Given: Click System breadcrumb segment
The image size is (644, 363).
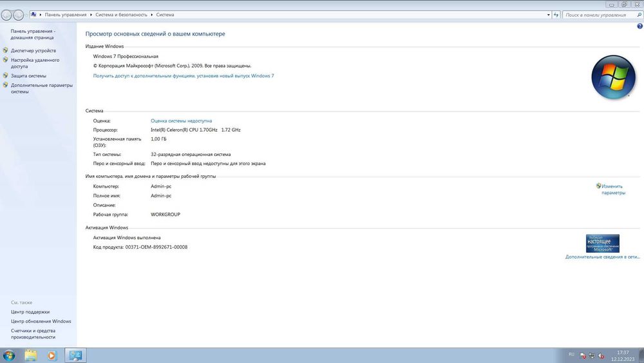Looking at the screenshot, I should coord(165,15).
